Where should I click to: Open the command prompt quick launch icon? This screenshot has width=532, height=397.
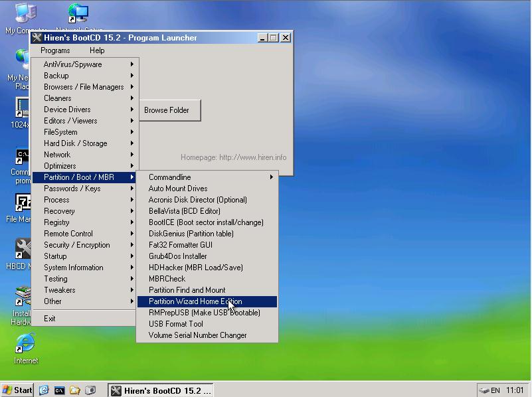point(59,390)
